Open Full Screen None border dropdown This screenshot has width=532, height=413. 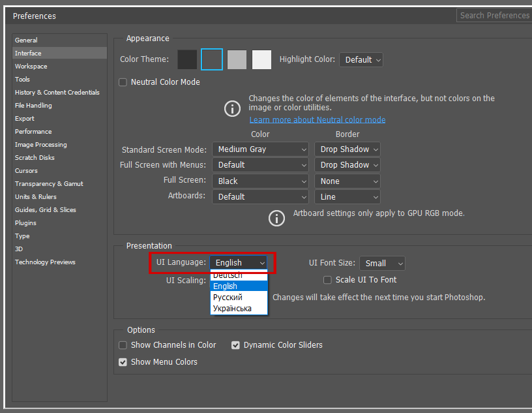click(x=347, y=181)
